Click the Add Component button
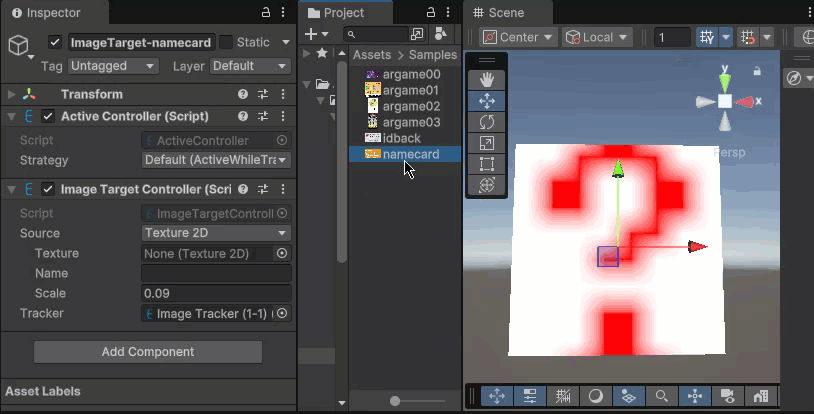Image resolution: width=814 pixels, height=414 pixels. (x=148, y=352)
